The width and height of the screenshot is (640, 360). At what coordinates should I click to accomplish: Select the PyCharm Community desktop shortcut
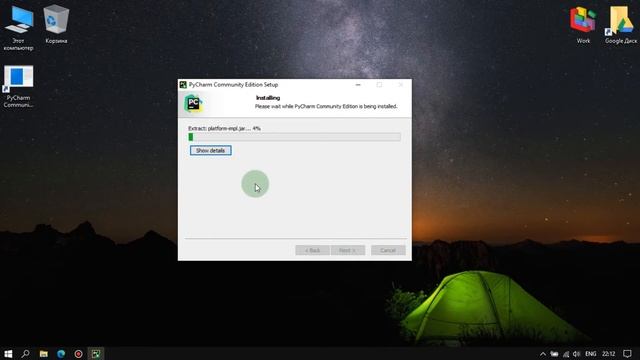click(18, 87)
